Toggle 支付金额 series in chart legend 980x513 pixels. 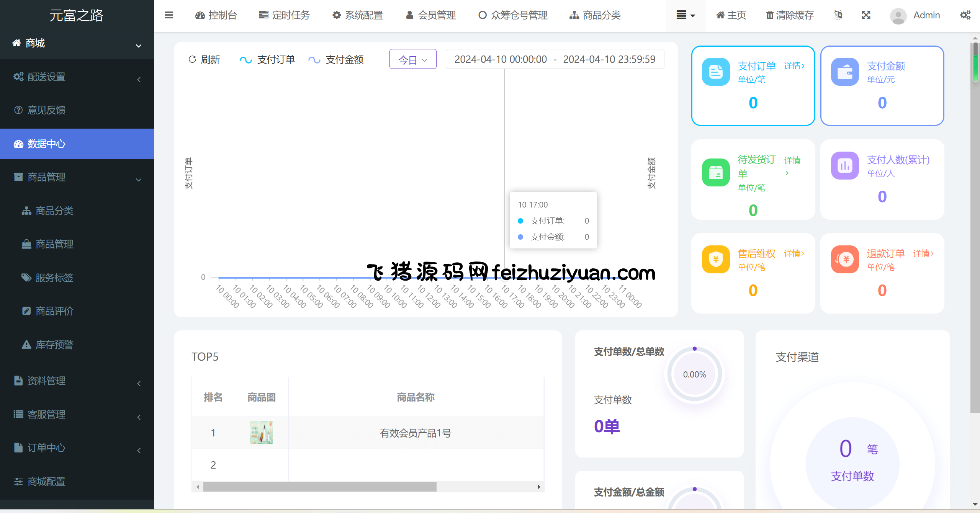click(x=336, y=60)
